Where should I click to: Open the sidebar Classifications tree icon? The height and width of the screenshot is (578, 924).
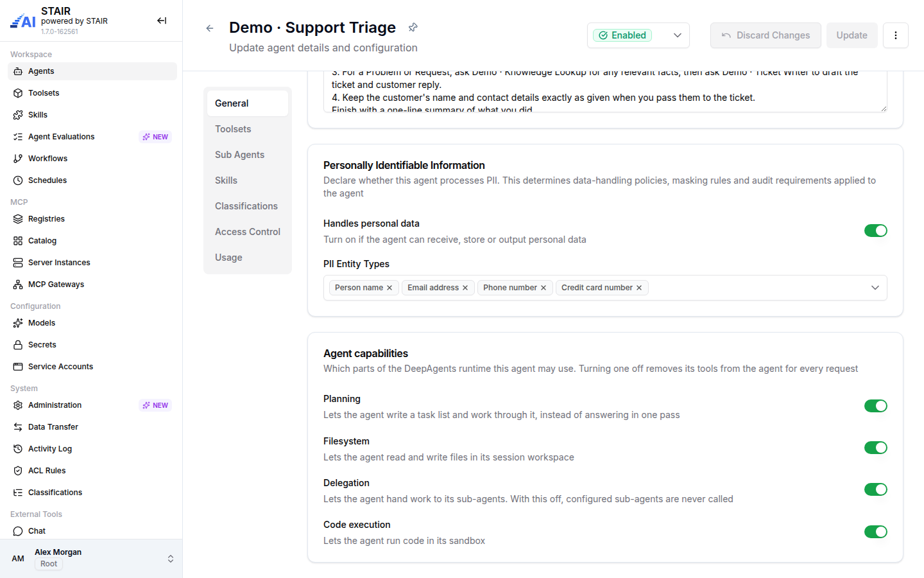pyautogui.click(x=18, y=493)
